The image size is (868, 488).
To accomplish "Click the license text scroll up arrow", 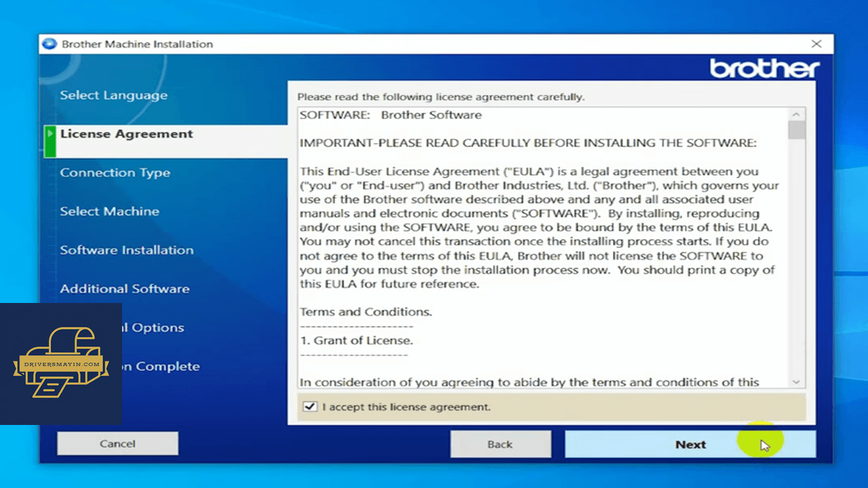I will 797,114.
